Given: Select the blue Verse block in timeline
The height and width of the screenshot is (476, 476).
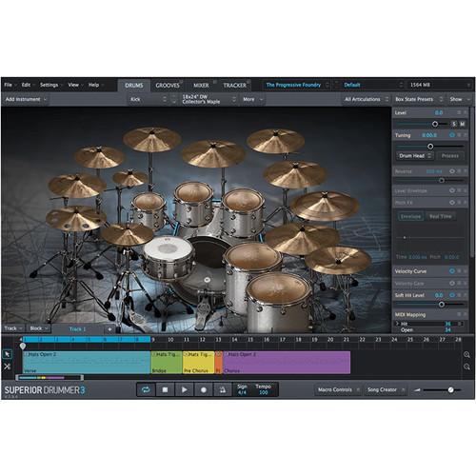Looking at the screenshot, I should click(x=87, y=362).
